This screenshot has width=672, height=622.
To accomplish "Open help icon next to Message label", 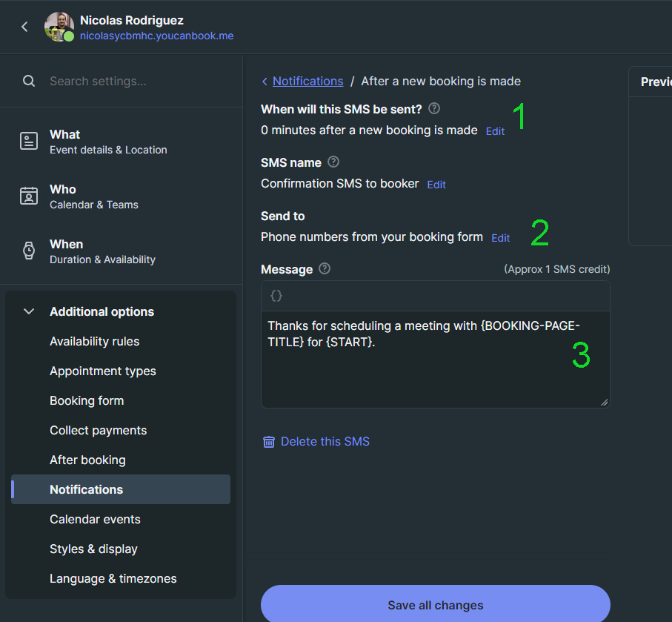I will tap(325, 268).
